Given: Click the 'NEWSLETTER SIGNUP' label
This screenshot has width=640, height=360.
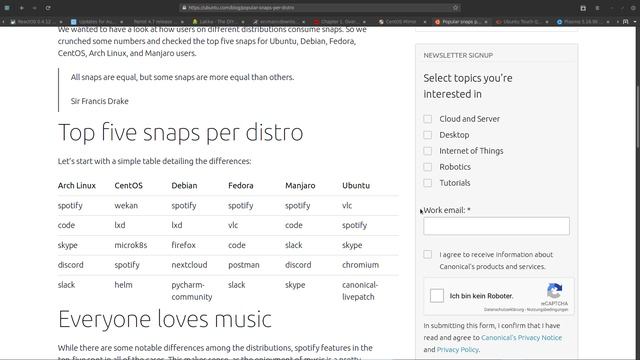Looking at the screenshot, I should [458, 55].
